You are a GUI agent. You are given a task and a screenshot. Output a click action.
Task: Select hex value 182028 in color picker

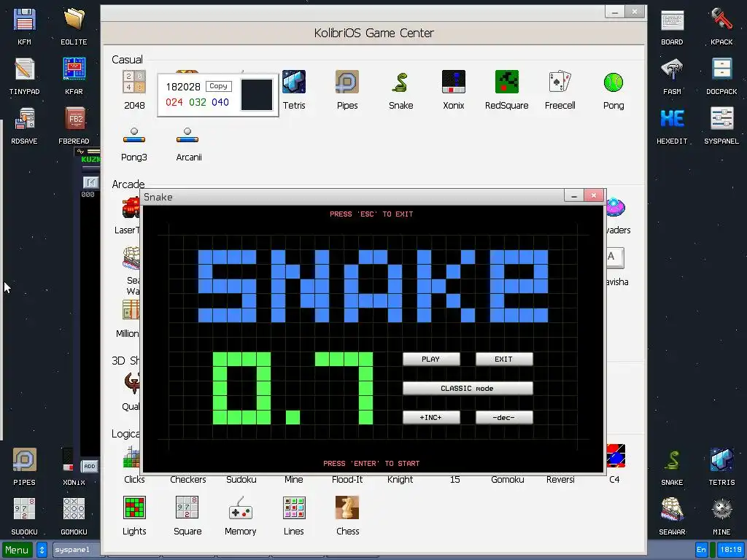tap(183, 87)
